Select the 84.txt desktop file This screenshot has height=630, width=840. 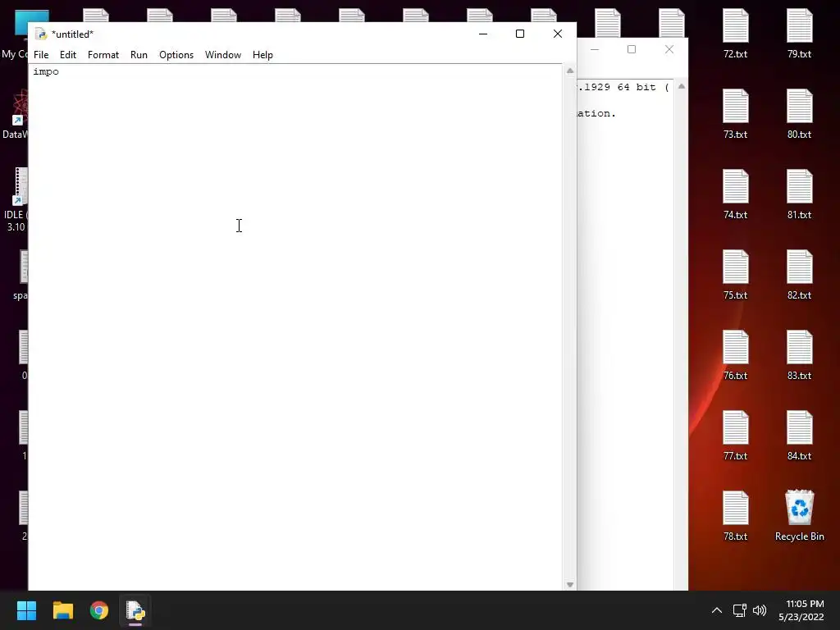[x=799, y=436]
